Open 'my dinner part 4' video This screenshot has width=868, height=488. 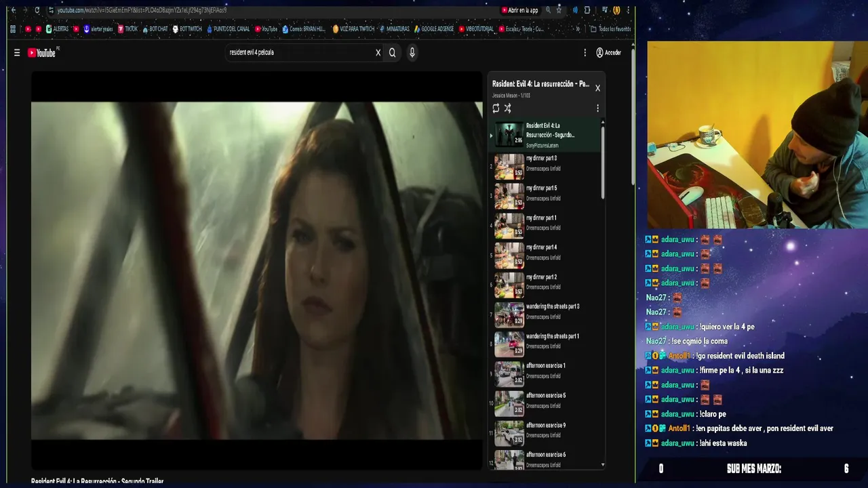tap(545, 256)
